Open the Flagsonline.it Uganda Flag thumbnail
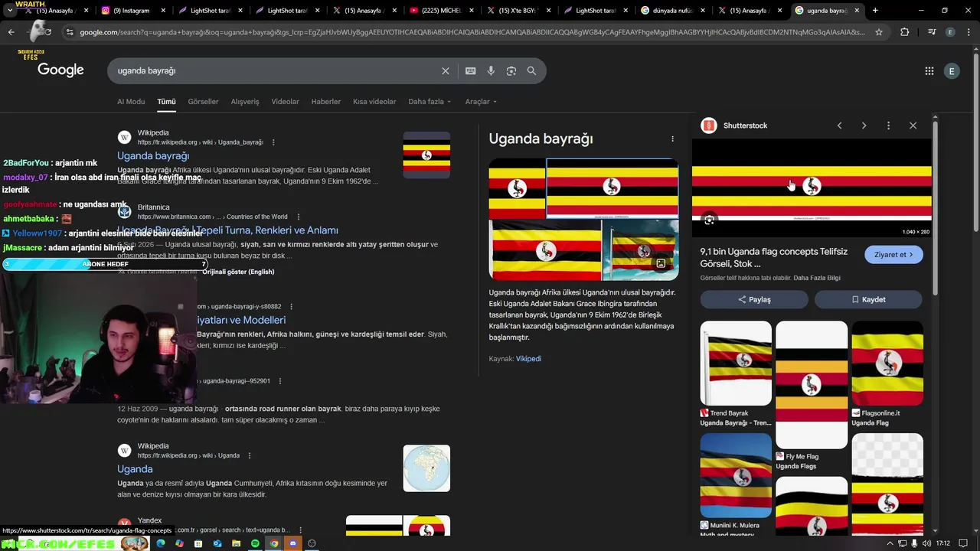 [x=887, y=363]
